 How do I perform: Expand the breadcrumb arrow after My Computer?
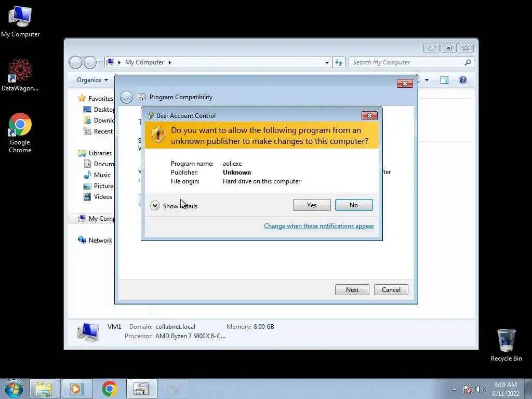(170, 62)
